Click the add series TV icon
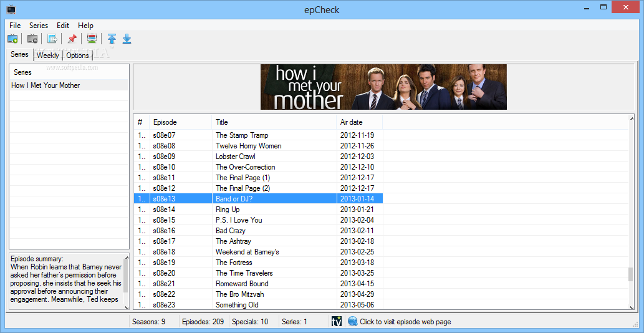Viewport: 644px width, 333px height. pyautogui.click(x=12, y=39)
